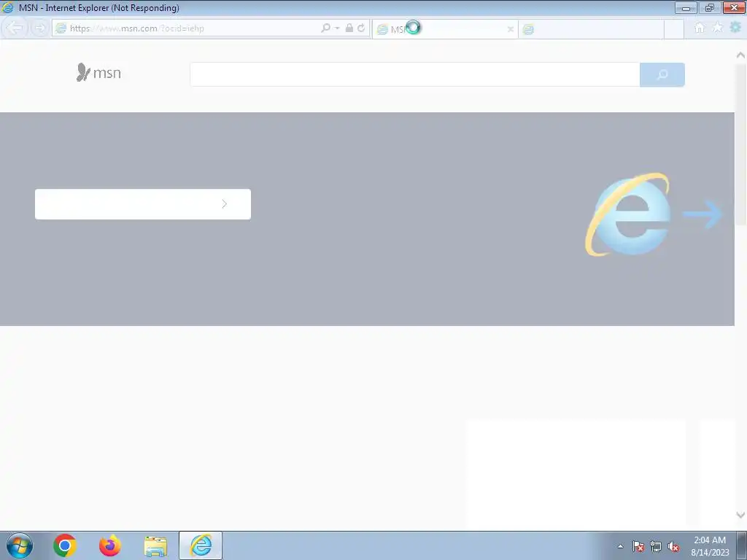Open the Windows Start orb
The height and width of the screenshot is (560, 747).
pyautogui.click(x=20, y=545)
